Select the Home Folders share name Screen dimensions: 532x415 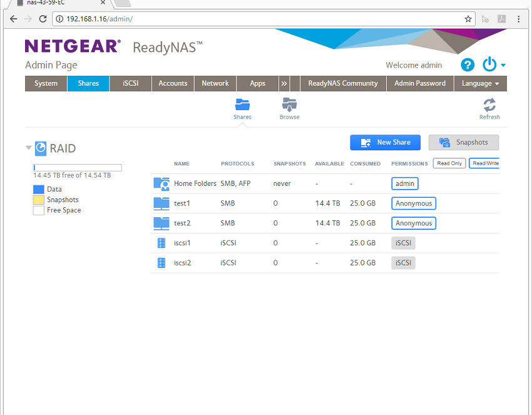[195, 183]
